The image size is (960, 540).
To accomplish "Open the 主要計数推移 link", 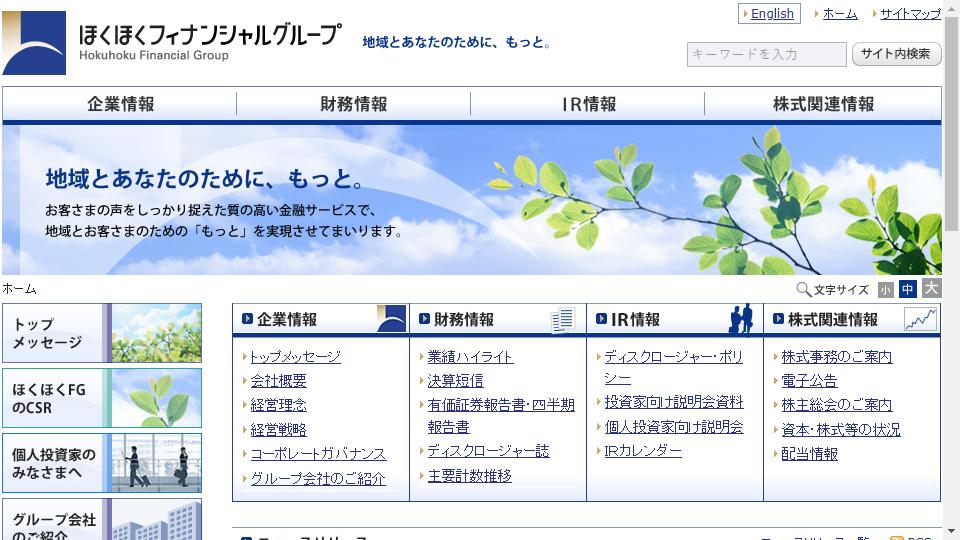I will [x=469, y=475].
